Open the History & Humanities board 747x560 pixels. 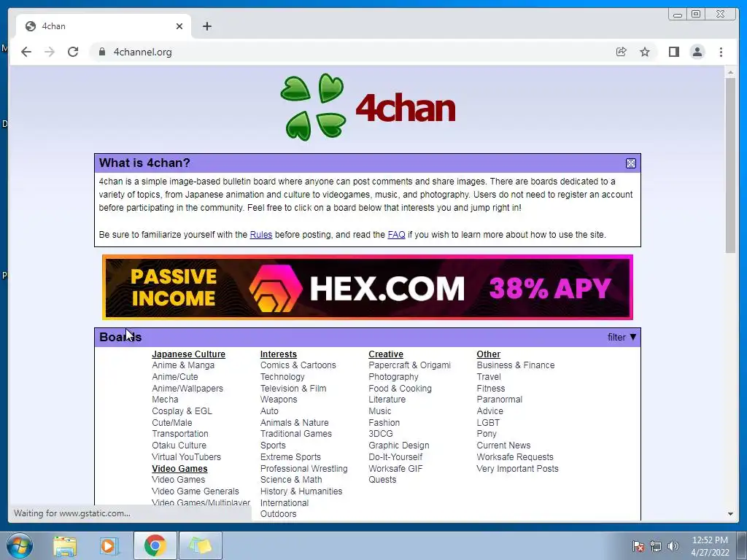point(301,491)
